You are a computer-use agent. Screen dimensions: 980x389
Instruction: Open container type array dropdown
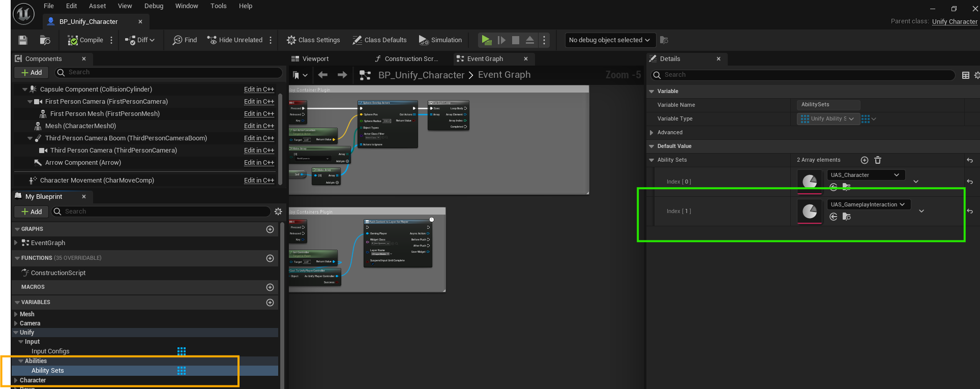point(869,119)
